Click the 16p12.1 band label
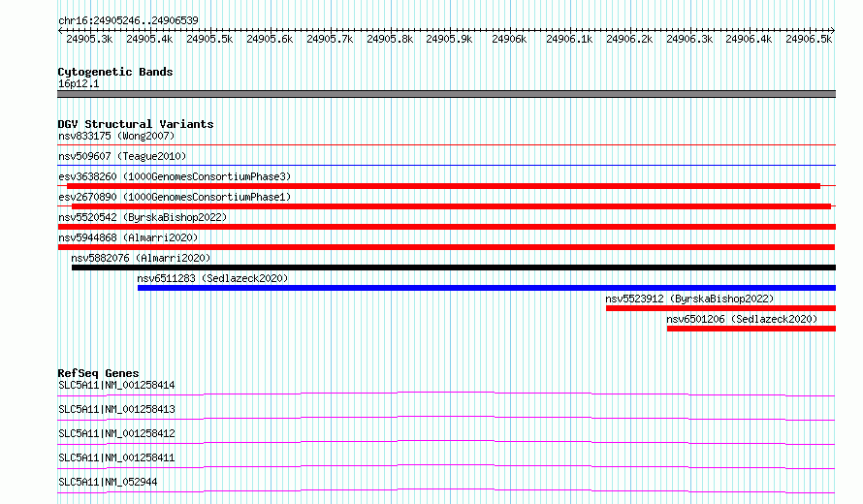Screen dimensions: 863x504 (x=79, y=83)
